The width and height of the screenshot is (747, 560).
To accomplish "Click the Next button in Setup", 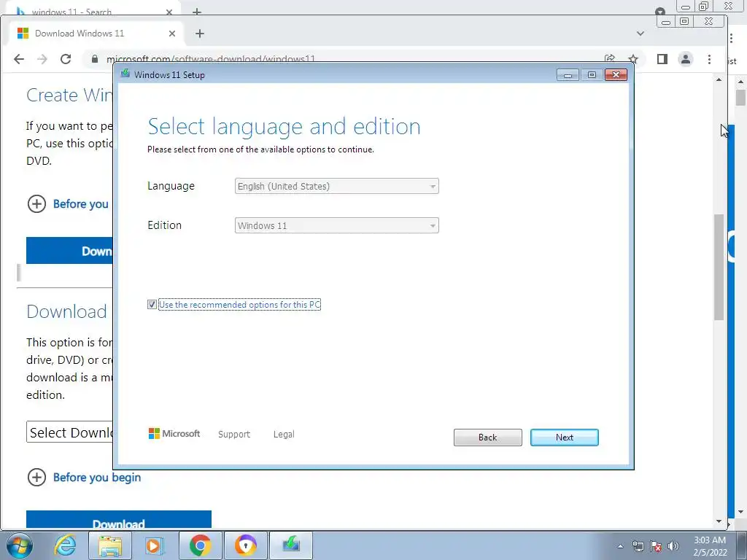I will 564,437.
